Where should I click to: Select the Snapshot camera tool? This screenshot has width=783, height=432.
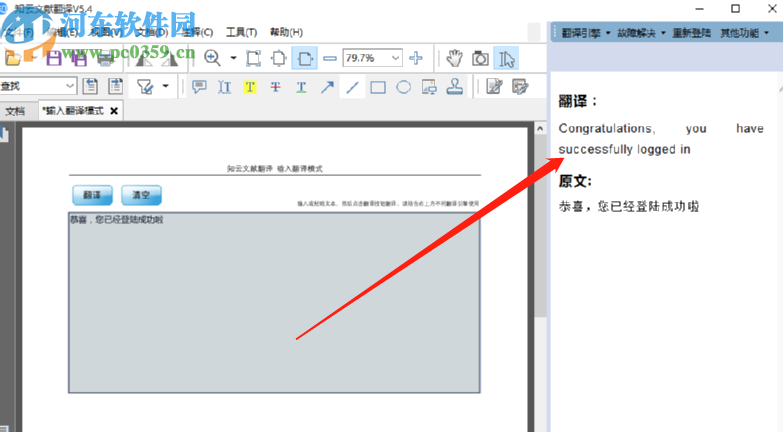(x=480, y=58)
